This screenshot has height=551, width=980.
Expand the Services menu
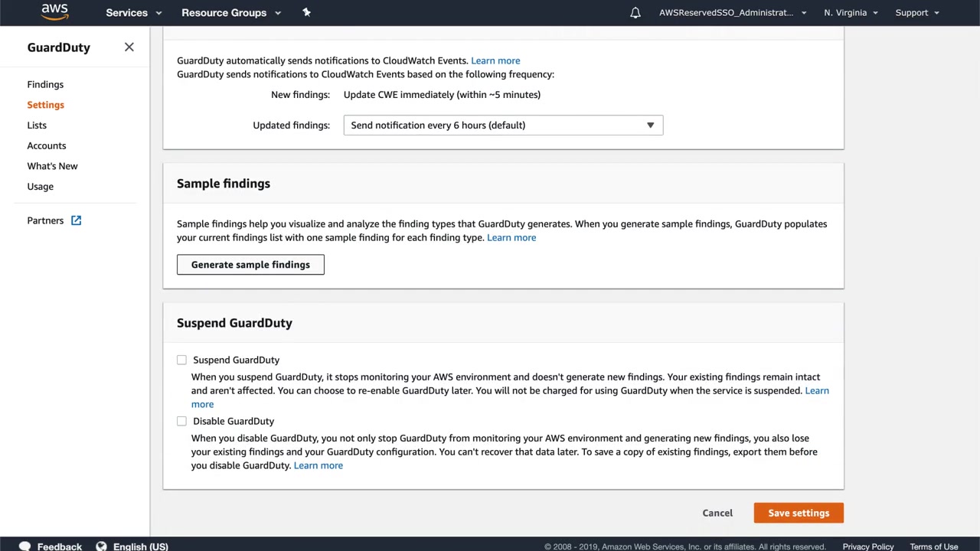pyautogui.click(x=134, y=13)
